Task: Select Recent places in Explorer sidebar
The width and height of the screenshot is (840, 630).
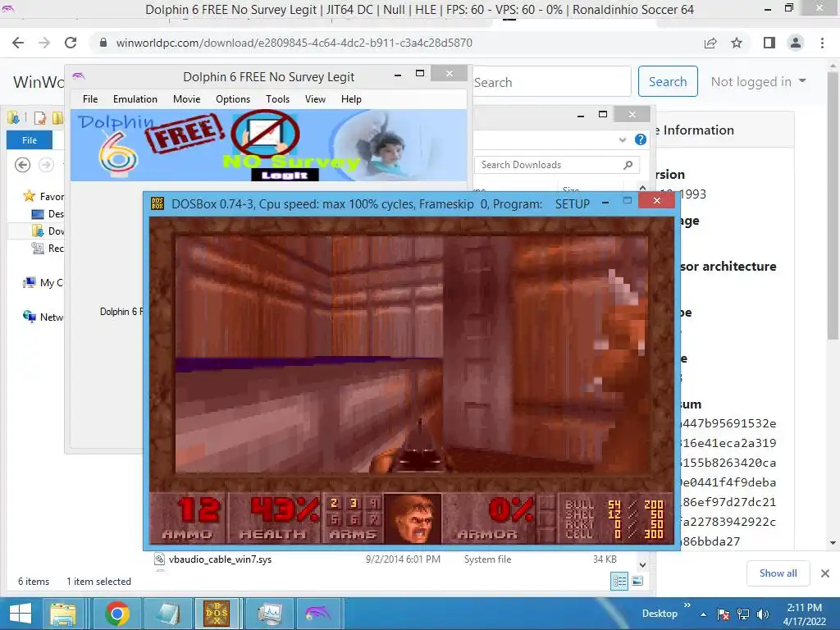Action: [47, 248]
